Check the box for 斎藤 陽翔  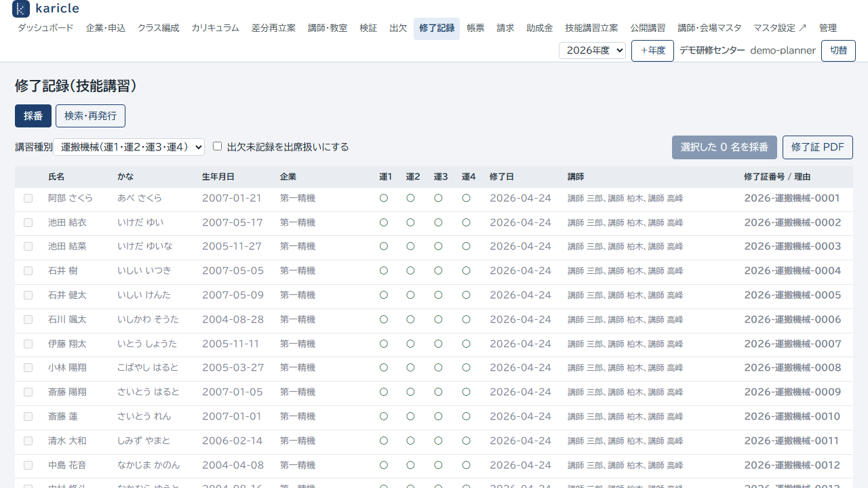point(28,392)
